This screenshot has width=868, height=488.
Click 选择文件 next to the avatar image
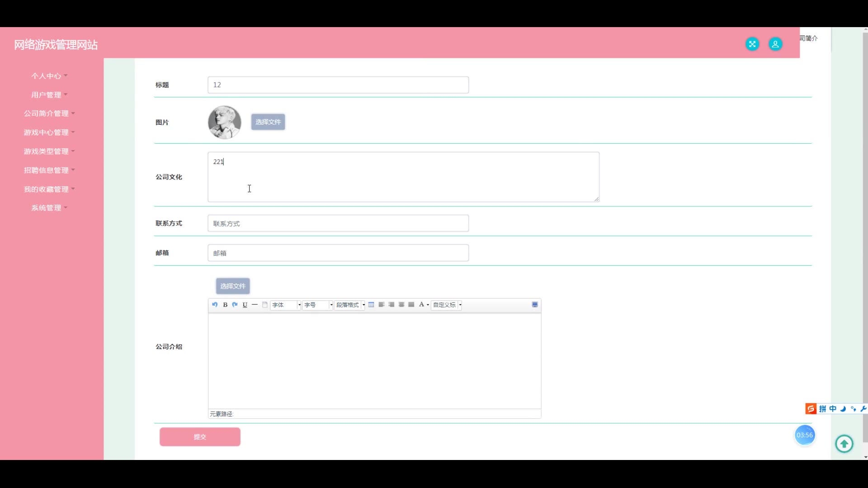pyautogui.click(x=268, y=122)
